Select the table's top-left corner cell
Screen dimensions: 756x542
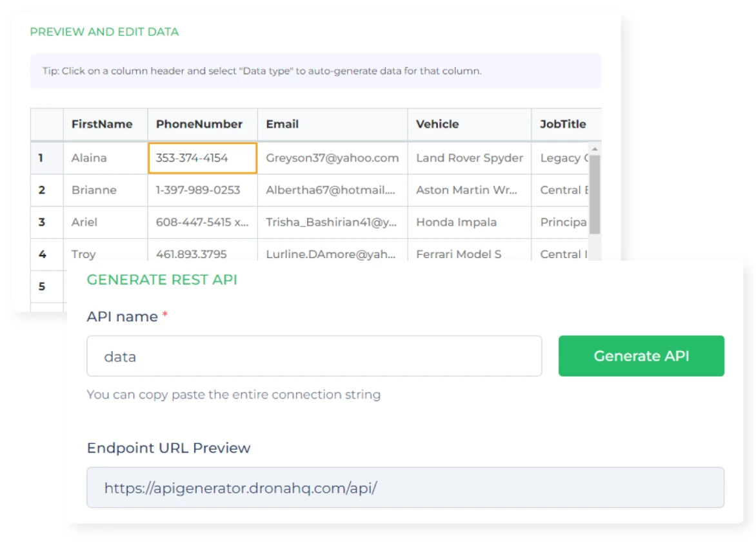tap(47, 125)
